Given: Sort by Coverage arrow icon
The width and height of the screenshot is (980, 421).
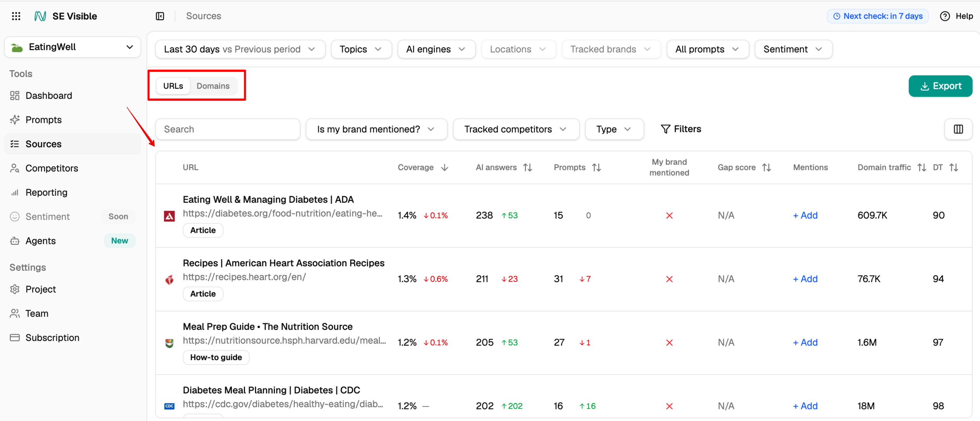Looking at the screenshot, I should tap(444, 167).
